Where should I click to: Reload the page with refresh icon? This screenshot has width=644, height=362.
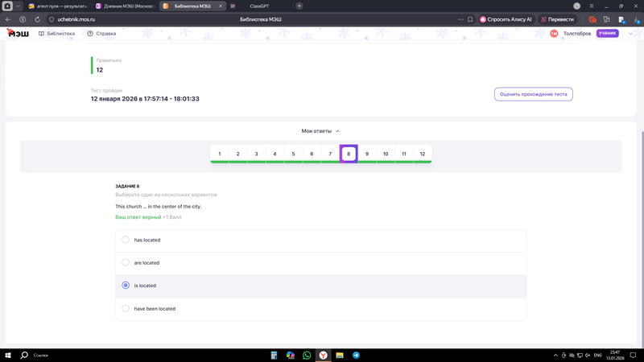37,19
